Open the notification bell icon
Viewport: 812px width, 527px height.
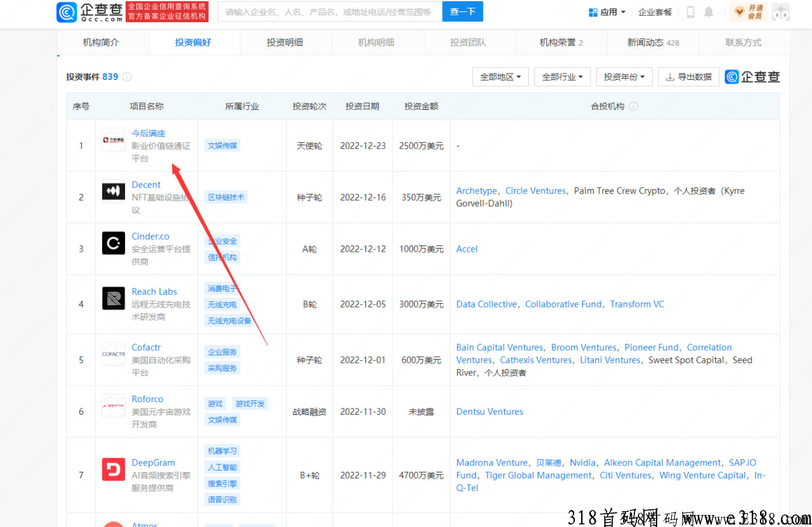click(709, 12)
